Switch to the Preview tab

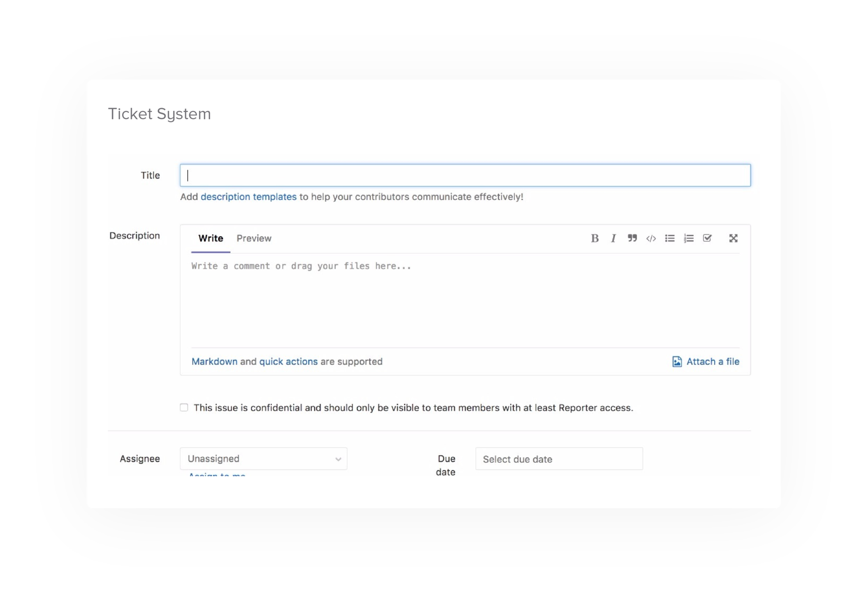tap(254, 239)
